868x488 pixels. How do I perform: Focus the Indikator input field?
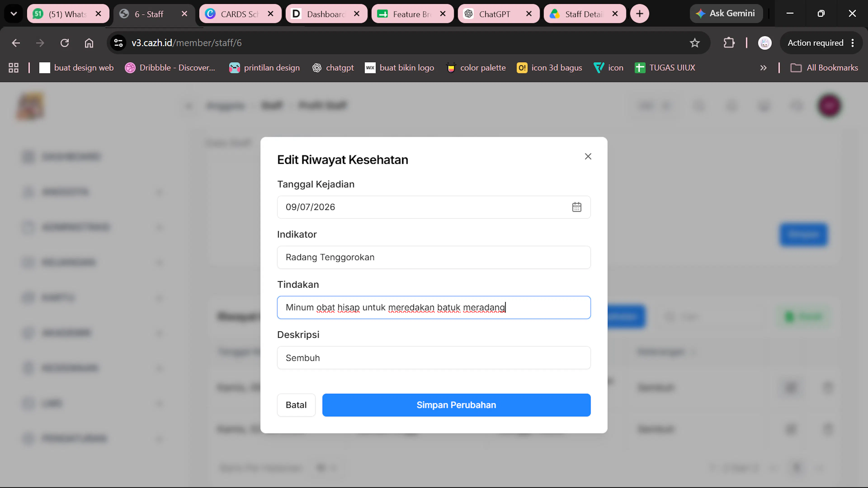[434, 257]
